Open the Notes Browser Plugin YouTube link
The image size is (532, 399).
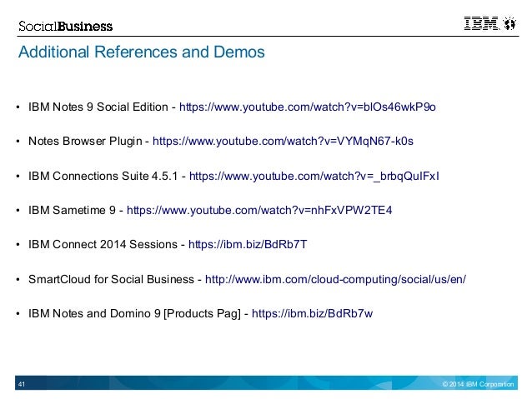[x=283, y=141]
